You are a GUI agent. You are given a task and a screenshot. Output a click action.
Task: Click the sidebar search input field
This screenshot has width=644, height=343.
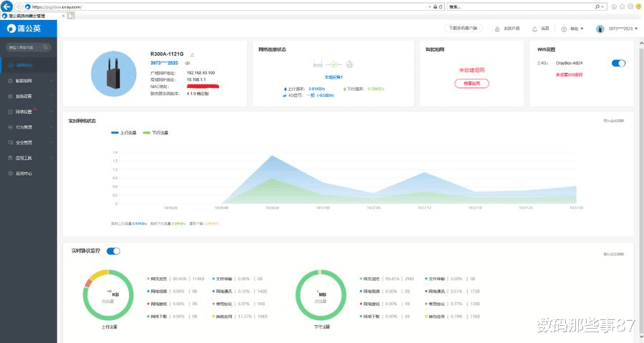click(x=23, y=47)
